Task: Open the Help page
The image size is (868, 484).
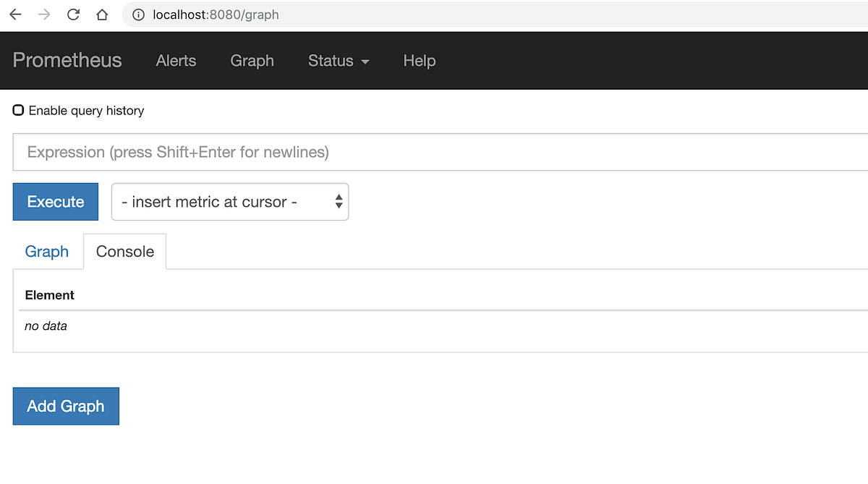Action: pyautogui.click(x=419, y=61)
